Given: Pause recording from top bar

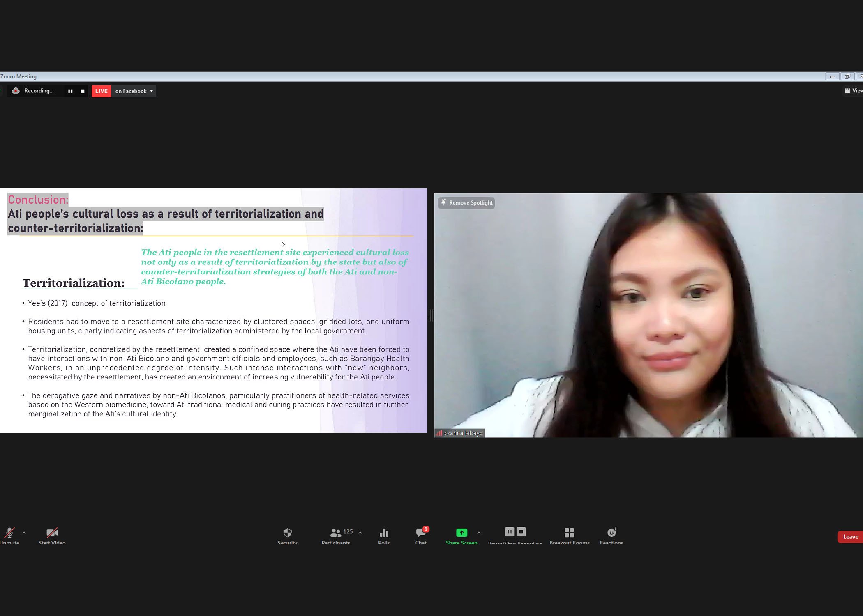Looking at the screenshot, I should point(70,91).
